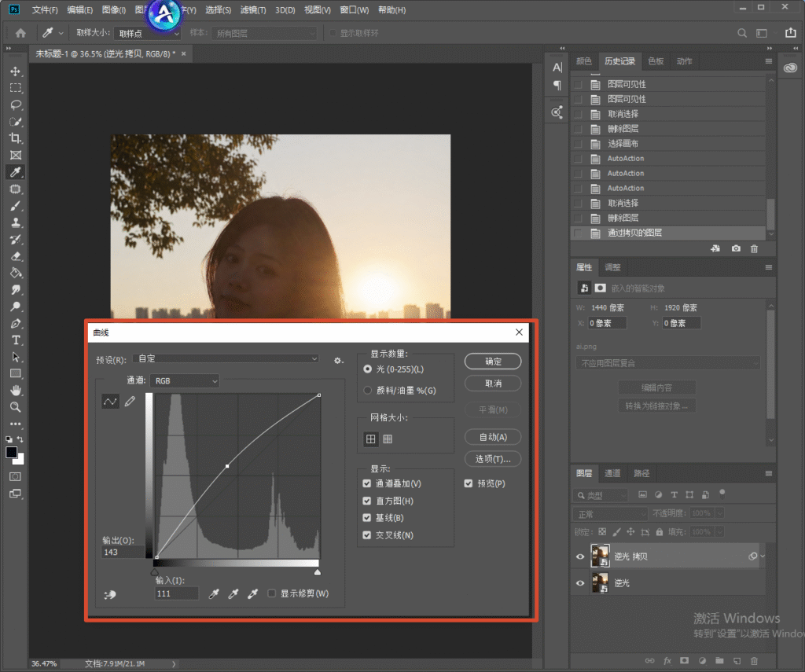
Task: Click the white point slider under curve
Action: click(318, 572)
